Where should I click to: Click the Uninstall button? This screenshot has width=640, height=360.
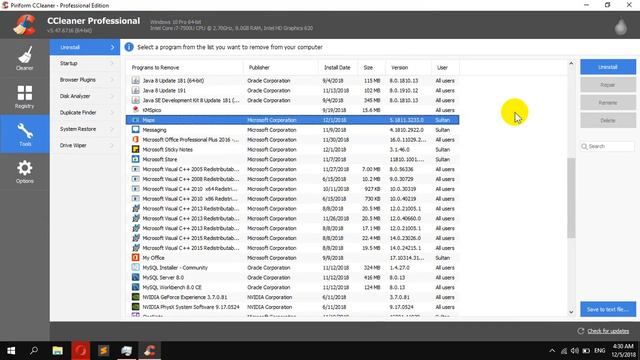click(608, 67)
